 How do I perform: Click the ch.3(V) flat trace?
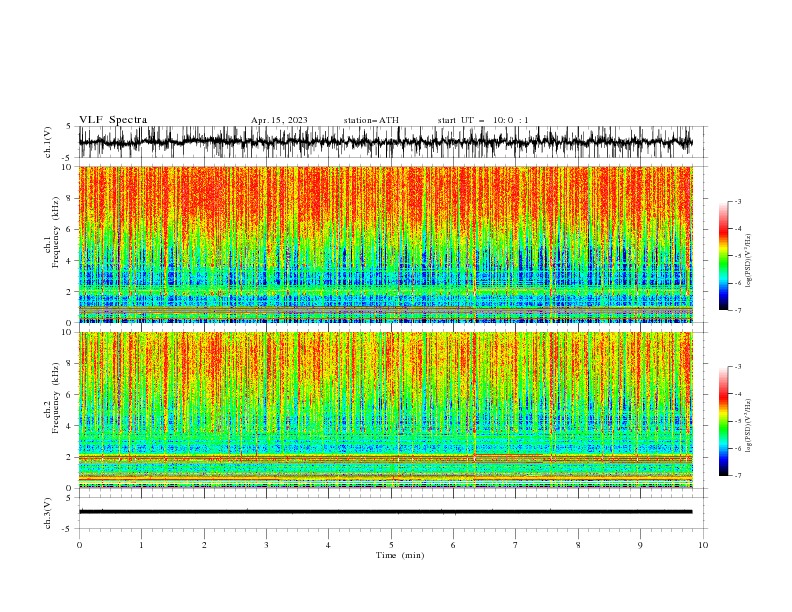pos(385,512)
